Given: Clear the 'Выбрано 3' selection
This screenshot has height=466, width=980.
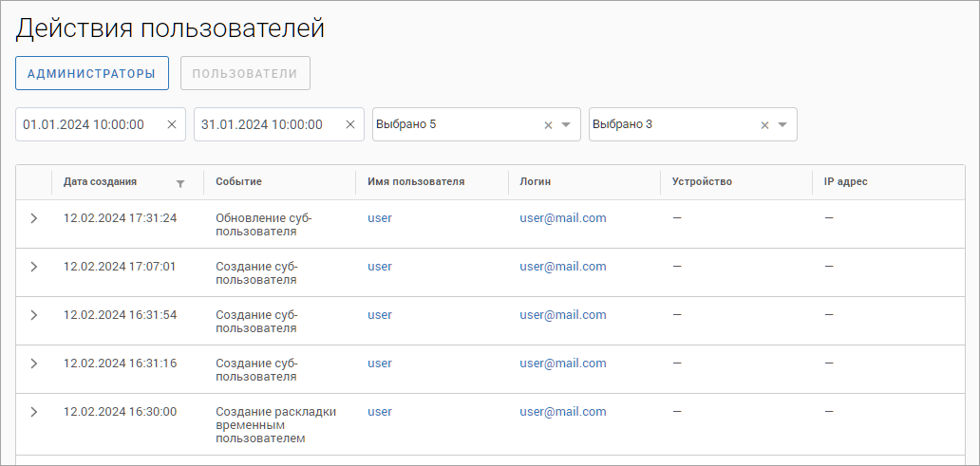Looking at the screenshot, I should 764,124.
